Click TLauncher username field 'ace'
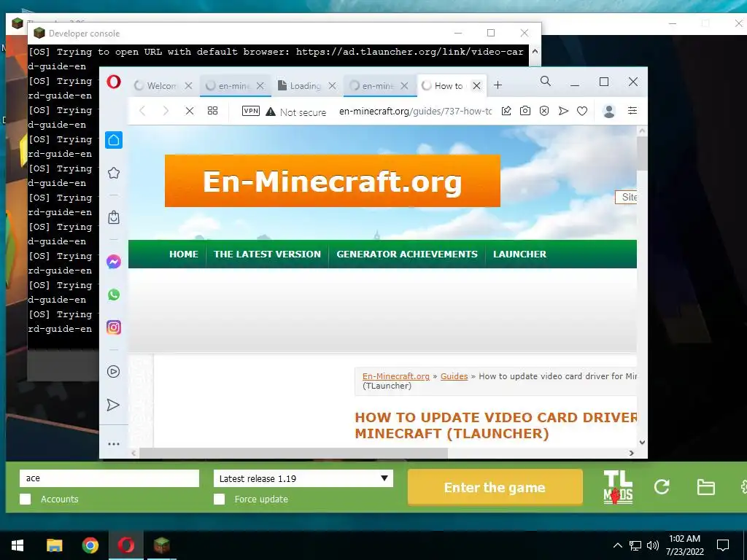 tap(109, 478)
